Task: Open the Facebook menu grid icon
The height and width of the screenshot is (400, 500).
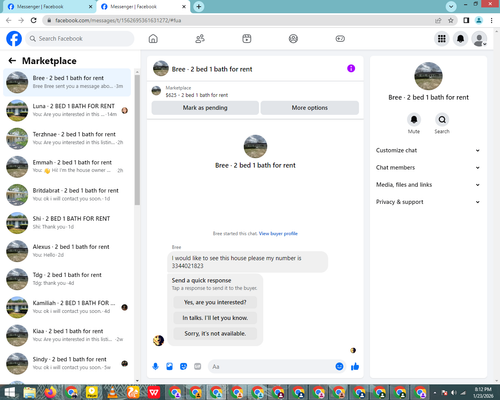Action: coord(442,39)
